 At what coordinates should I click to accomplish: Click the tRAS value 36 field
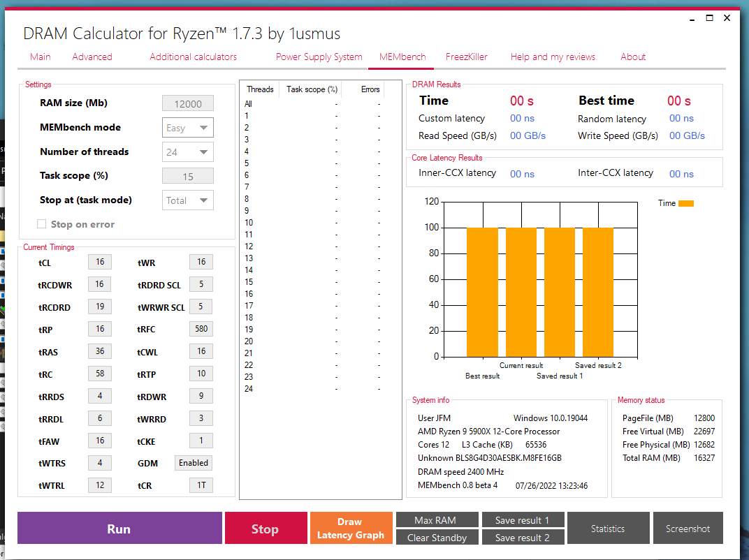[100, 351]
